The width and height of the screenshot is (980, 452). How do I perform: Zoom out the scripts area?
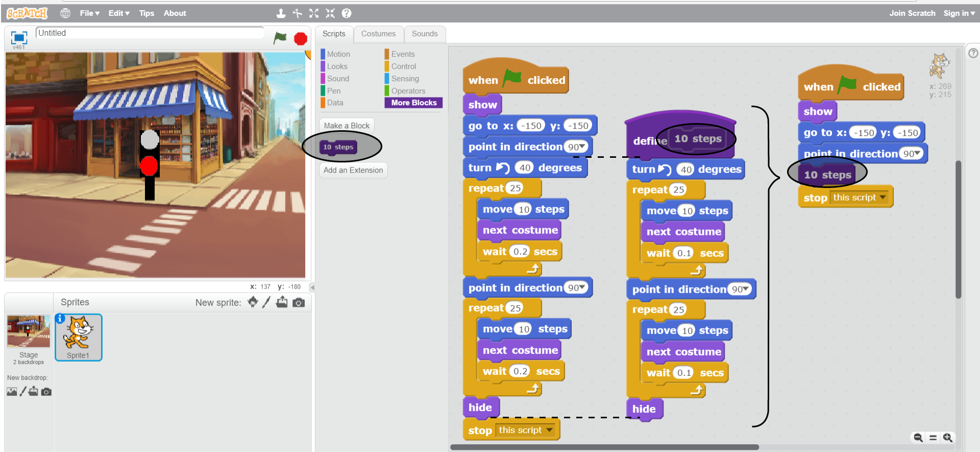(918, 438)
